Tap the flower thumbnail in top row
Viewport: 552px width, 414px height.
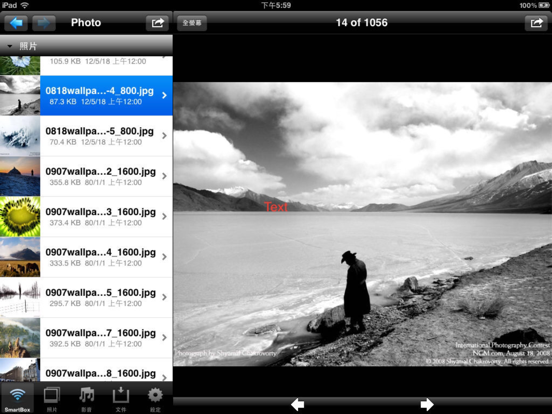[20, 65]
